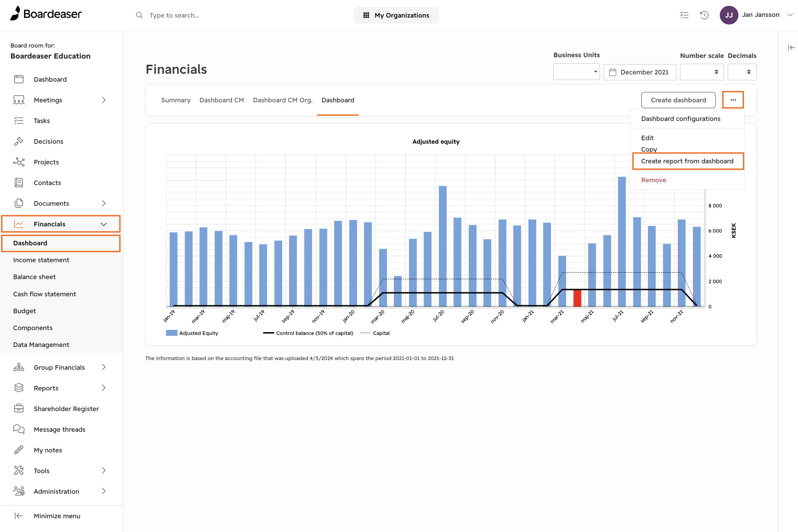Click the Contacts book icon

19,183
